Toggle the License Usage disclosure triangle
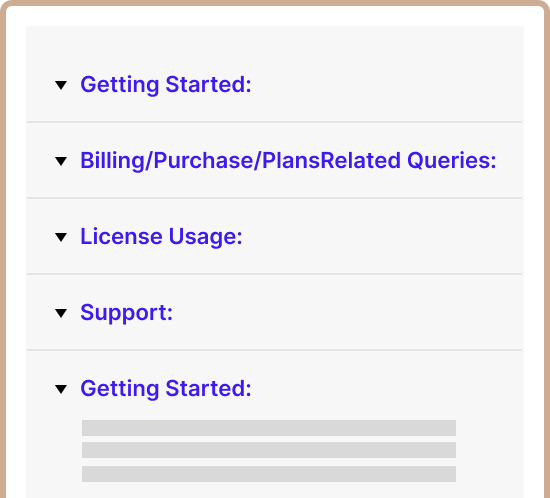Screen dimensions: 550x498 click(61, 237)
